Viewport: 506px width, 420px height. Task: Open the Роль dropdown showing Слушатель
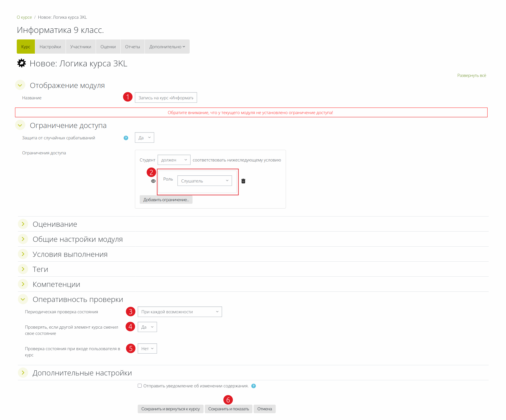click(x=204, y=181)
